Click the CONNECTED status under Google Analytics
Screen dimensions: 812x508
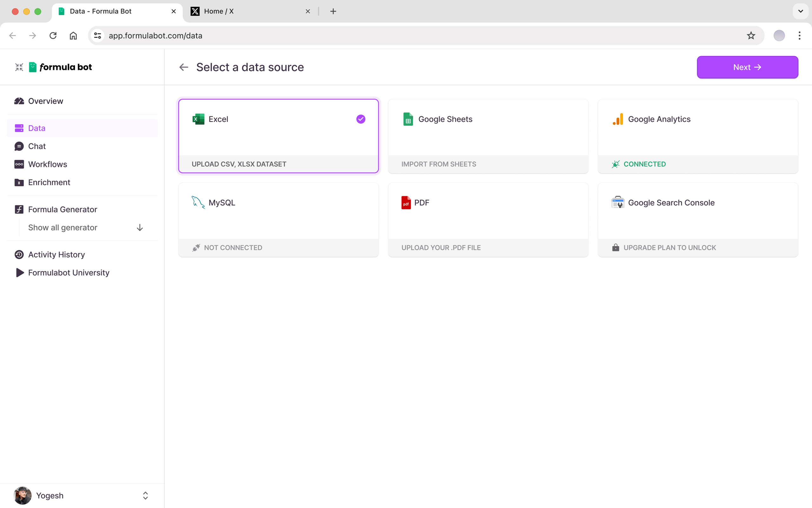[x=645, y=164]
